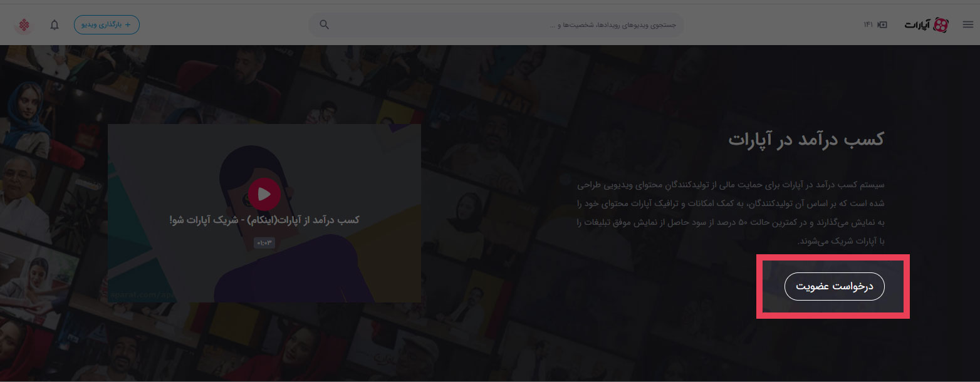Click the magnifier search icon
Image resolution: width=980 pixels, height=382 pixels.
coord(324,25)
